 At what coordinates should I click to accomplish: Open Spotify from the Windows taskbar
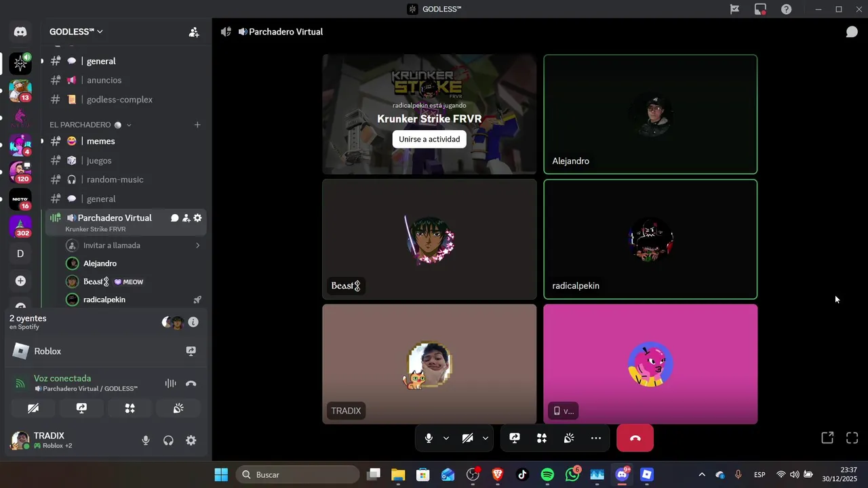(x=547, y=474)
